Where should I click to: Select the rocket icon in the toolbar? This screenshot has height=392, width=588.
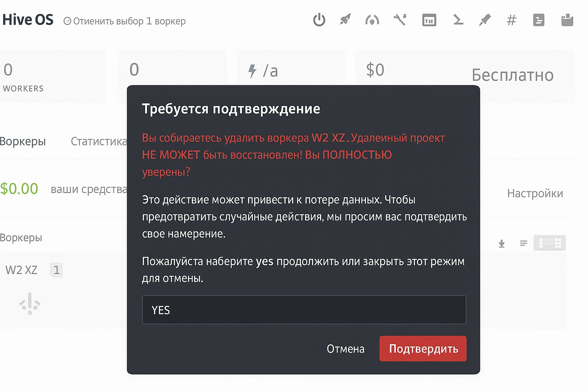click(x=344, y=20)
